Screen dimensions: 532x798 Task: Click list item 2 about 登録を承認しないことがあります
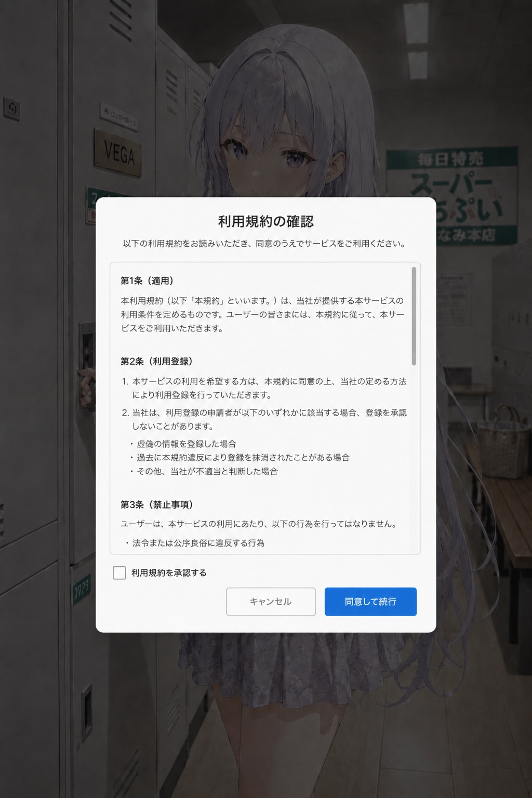(x=264, y=419)
